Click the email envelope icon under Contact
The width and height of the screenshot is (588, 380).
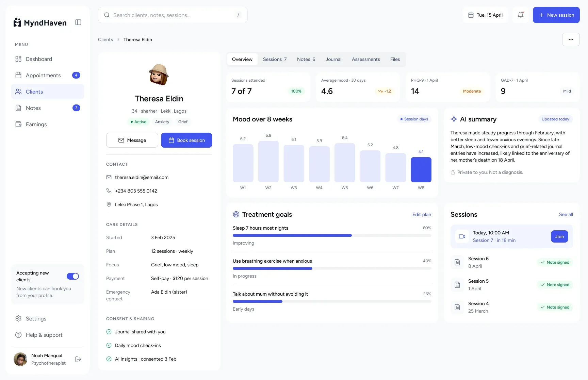click(109, 177)
